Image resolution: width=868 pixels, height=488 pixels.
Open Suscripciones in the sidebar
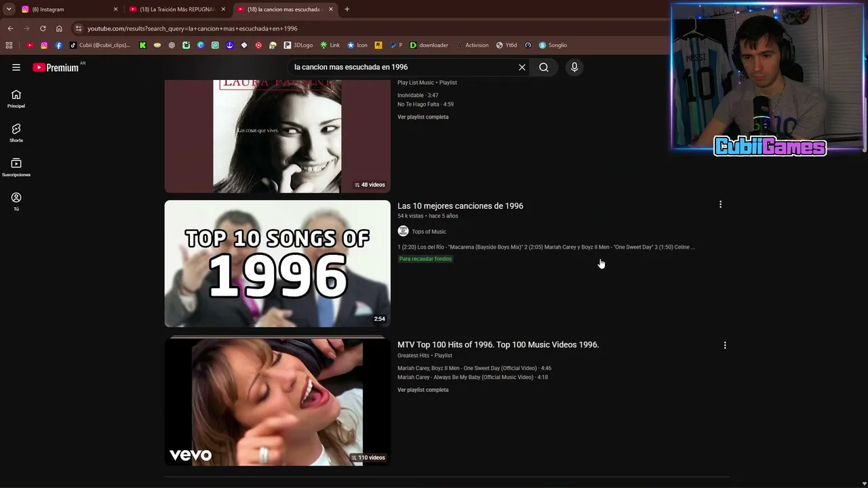coord(16,167)
